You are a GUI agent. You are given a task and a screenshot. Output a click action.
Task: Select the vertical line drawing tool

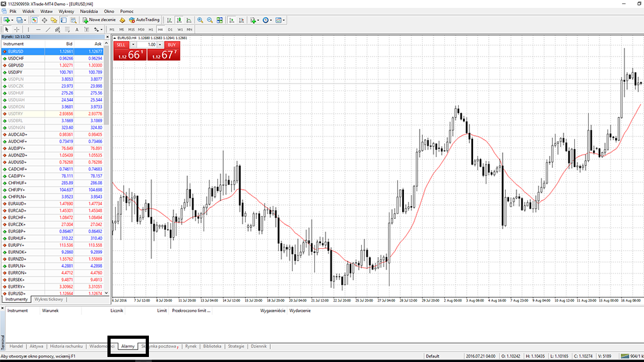pyautogui.click(x=30, y=30)
